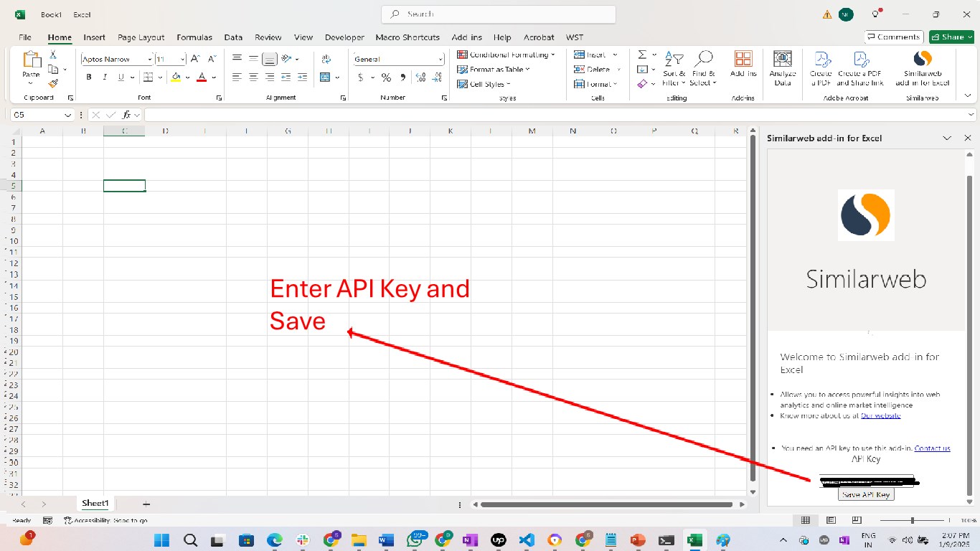Click the Comments button
980x551 pixels.
[x=893, y=37]
